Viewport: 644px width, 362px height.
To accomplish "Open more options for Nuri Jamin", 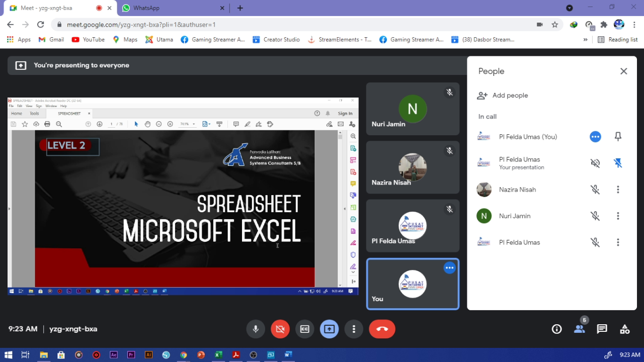I will pyautogui.click(x=618, y=216).
